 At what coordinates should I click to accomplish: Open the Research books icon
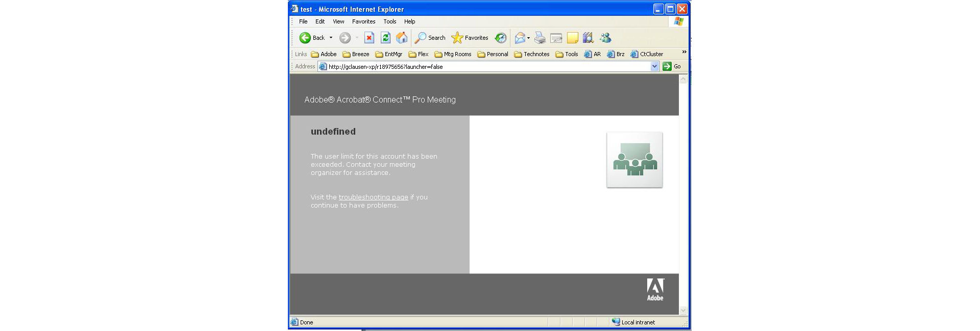click(589, 38)
